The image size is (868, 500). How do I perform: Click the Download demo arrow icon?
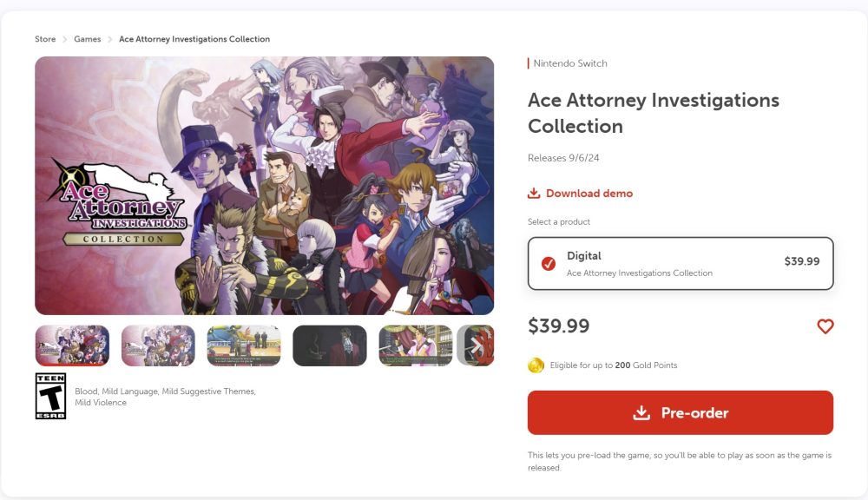tap(534, 194)
